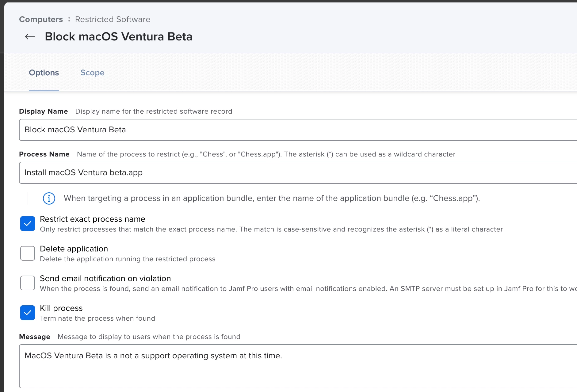Uncheck the Kill process checkbox
This screenshot has width=577, height=392.
point(28,313)
